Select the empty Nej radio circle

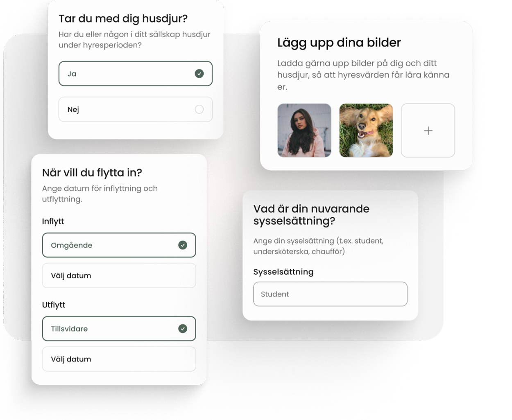[x=199, y=109]
